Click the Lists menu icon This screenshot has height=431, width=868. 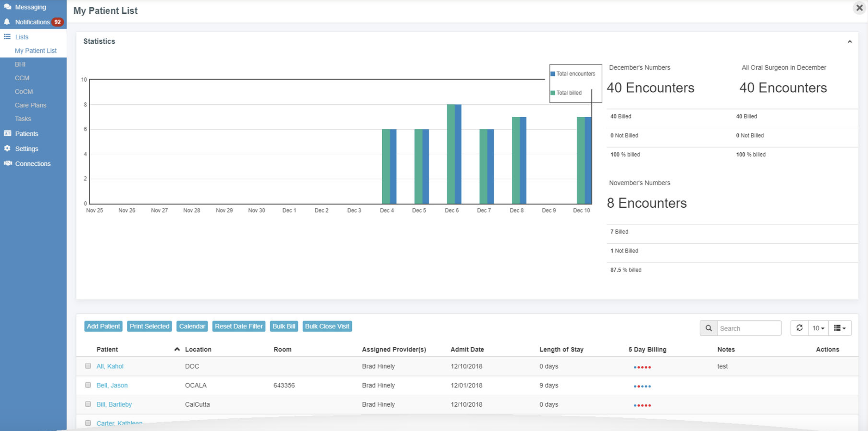pos(7,36)
